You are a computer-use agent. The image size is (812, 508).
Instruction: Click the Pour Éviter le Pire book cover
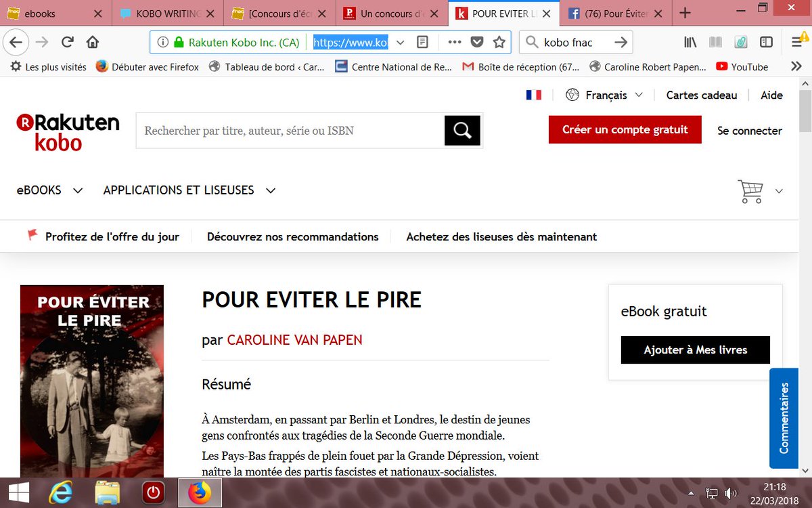[92, 381]
